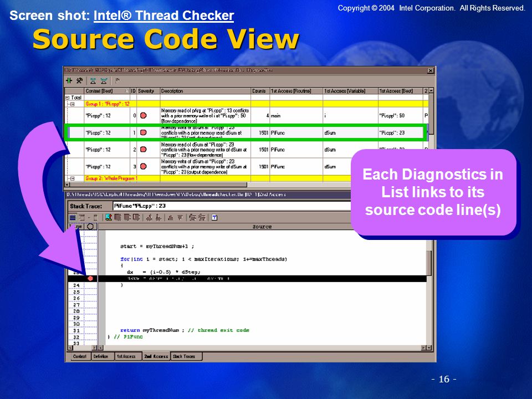Screen dimensions: 532x399
Task: Click the teal icon just before the flag icon
Action: pyautogui.click(x=104, y=81)
